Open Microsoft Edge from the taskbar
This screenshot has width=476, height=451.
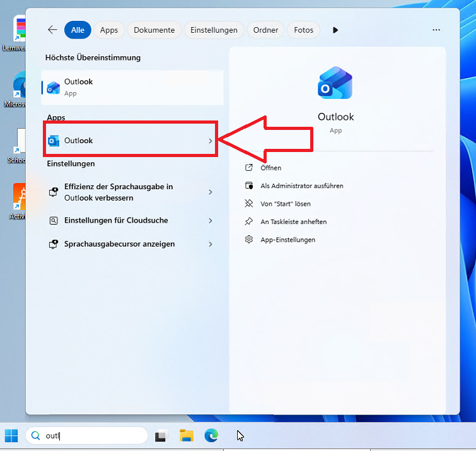211,435
